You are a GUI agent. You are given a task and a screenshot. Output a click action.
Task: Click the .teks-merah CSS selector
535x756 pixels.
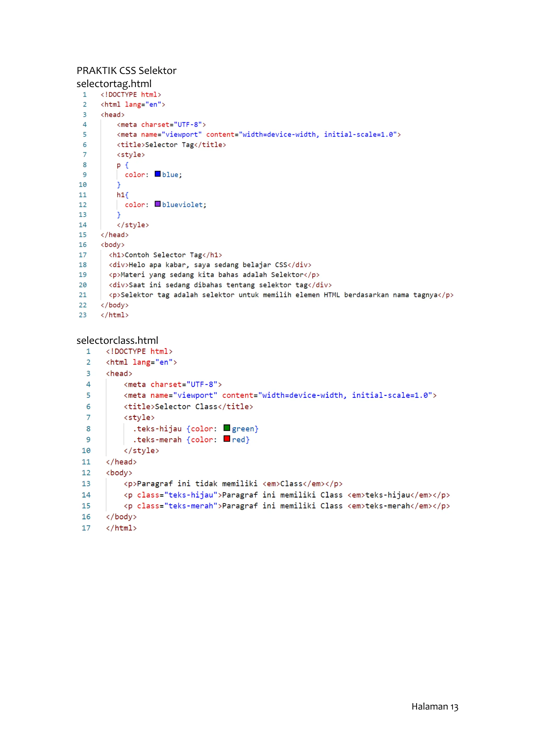[157, 440]
